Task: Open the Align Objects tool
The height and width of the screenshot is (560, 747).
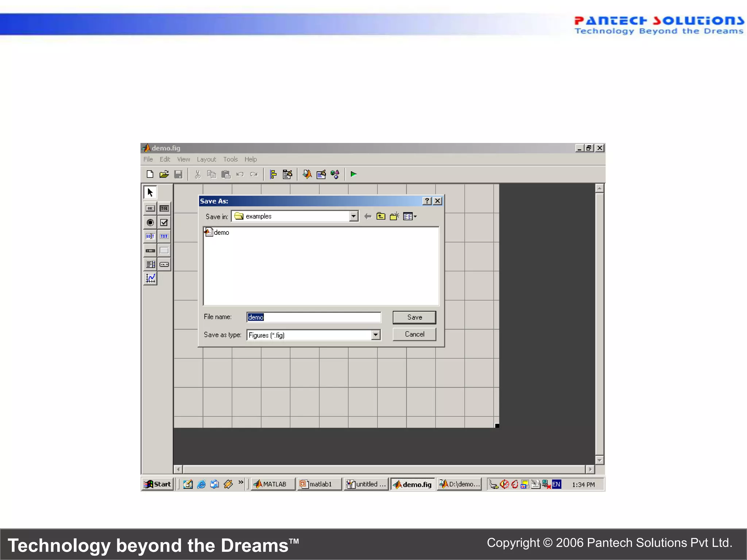Action: click(273, 174)
